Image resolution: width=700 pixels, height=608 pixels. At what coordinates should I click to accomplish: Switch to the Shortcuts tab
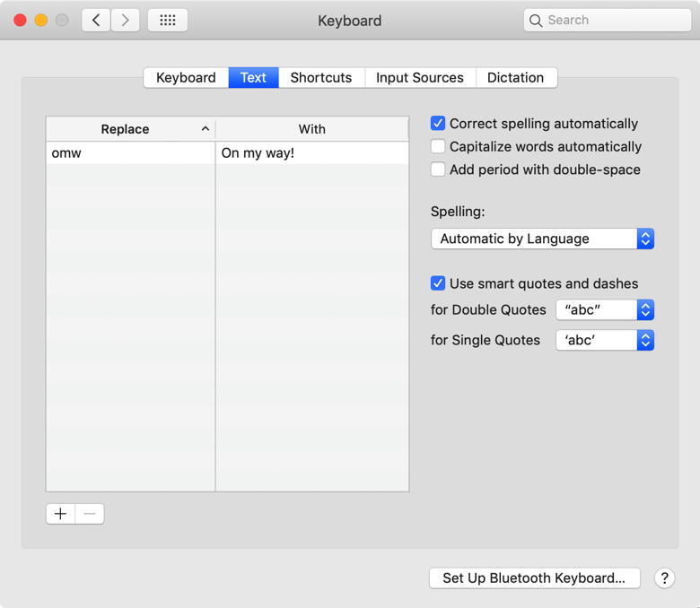[x=321, y=77]
